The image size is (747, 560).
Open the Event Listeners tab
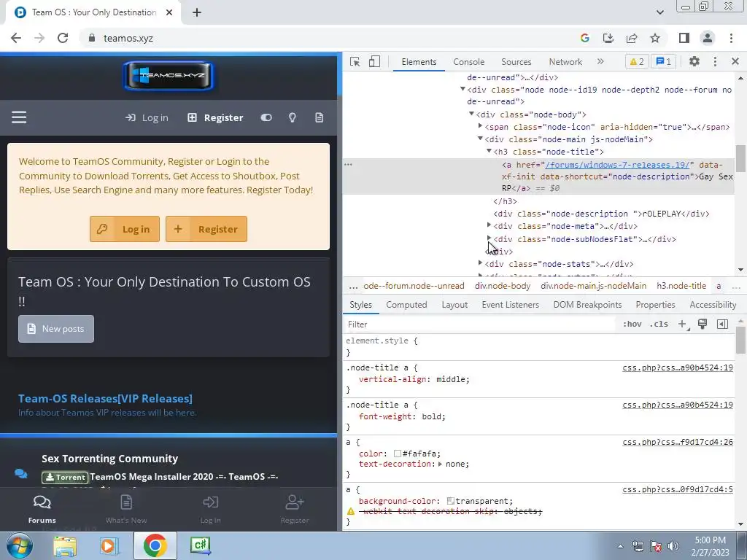click(510, 305)
